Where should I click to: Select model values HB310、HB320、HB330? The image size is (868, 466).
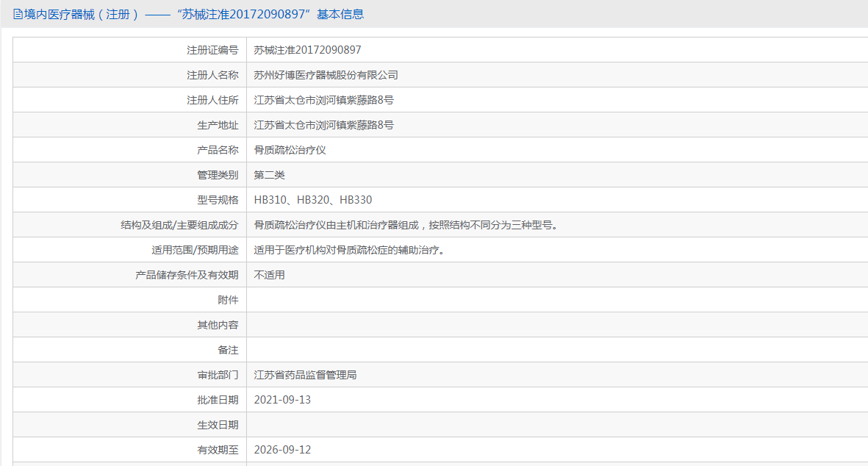pyautogui.click(x=313, y=200)
